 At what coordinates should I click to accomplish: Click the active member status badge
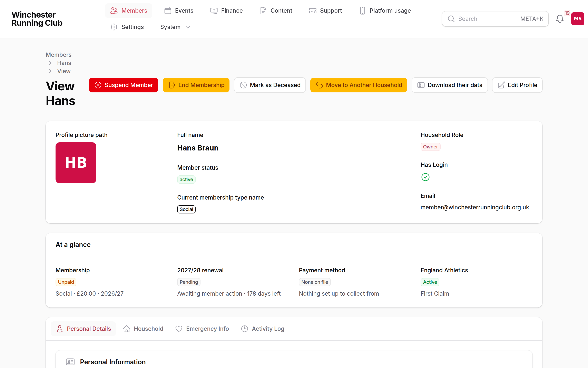186,179
